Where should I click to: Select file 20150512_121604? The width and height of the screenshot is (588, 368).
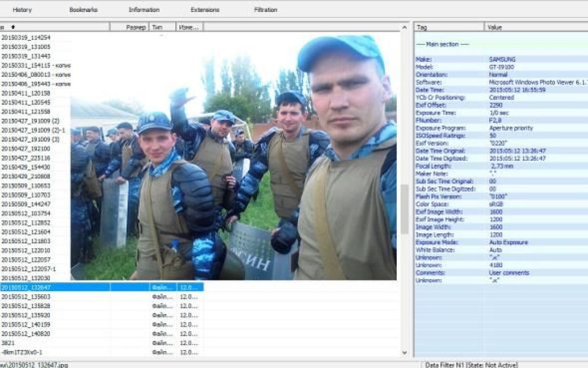(x=26, y=232)
